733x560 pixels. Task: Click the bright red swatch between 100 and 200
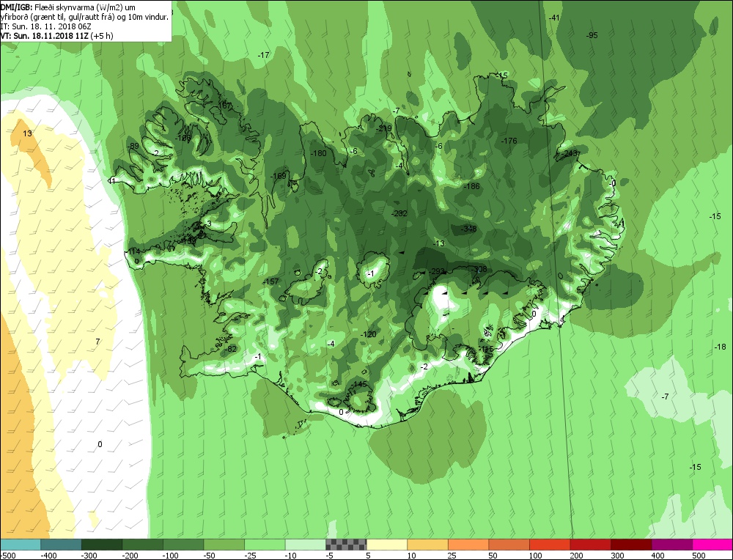point(550,545)
